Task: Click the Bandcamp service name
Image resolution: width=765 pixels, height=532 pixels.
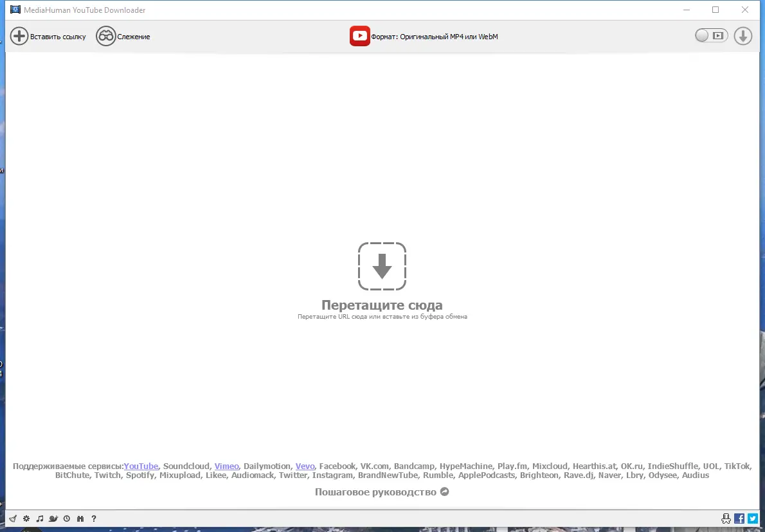Action: click(x=414, y=466)
